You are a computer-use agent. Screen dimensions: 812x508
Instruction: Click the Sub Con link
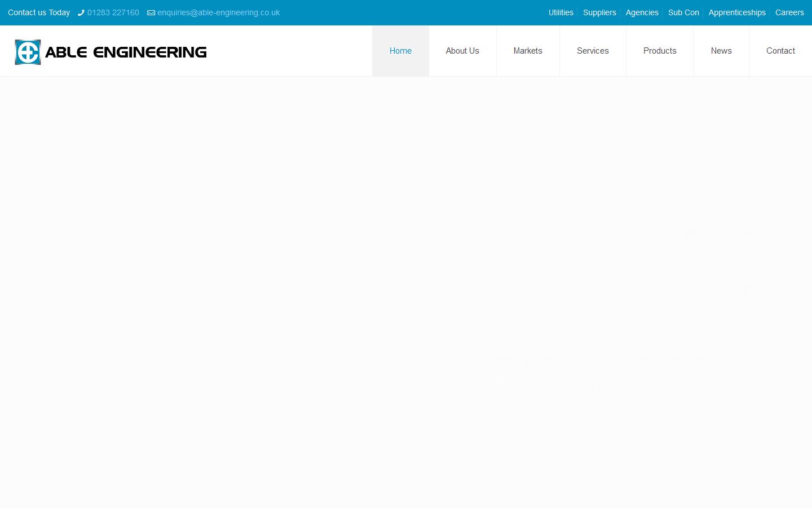click(683, 12)
